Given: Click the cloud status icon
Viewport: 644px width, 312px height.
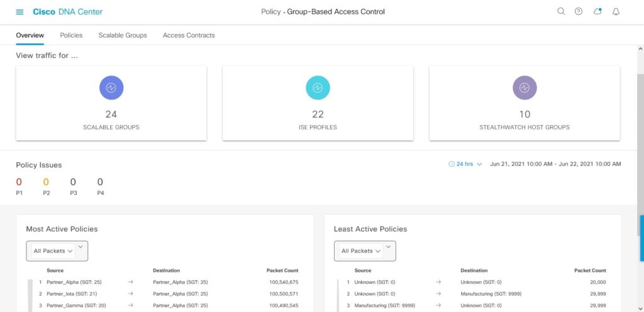Looking at the screenshot, I should point(597,12).
